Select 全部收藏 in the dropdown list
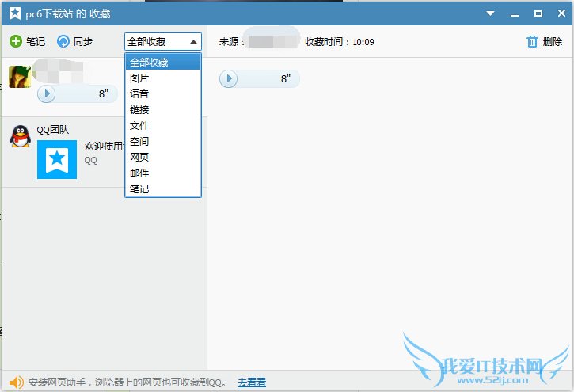The image size is (574, 392). pyautogui.click(x=163, y=62)
